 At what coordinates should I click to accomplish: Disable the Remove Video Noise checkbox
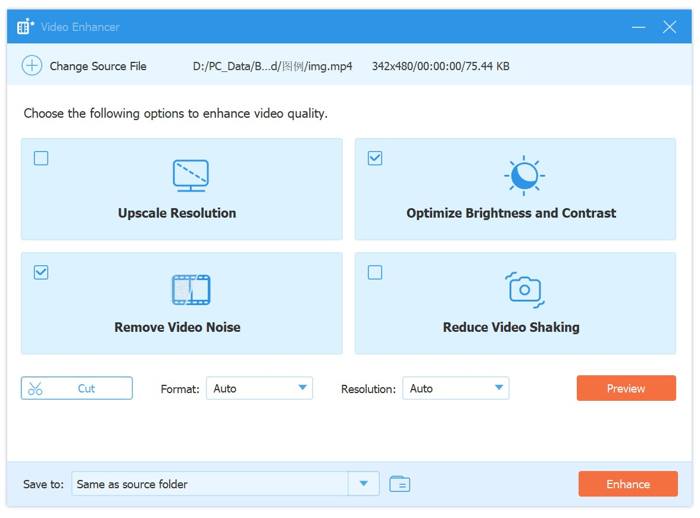(x=41, y=272)
